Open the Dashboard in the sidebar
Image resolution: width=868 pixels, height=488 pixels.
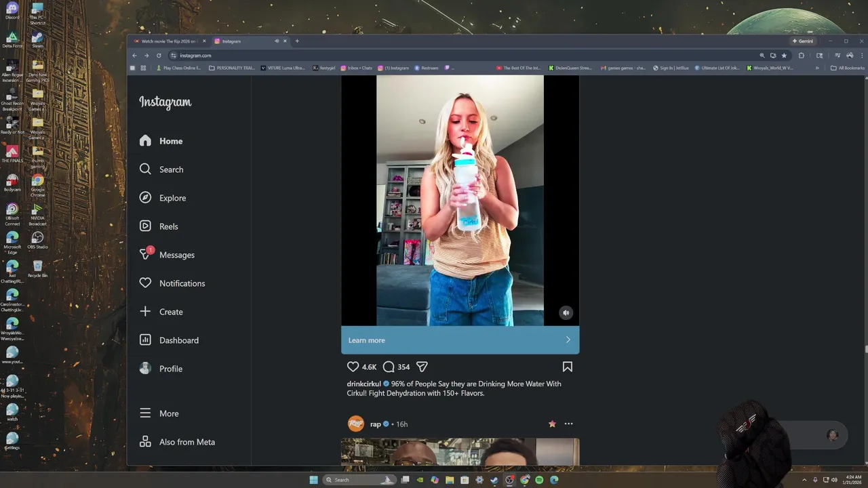[x=169, y=340]
